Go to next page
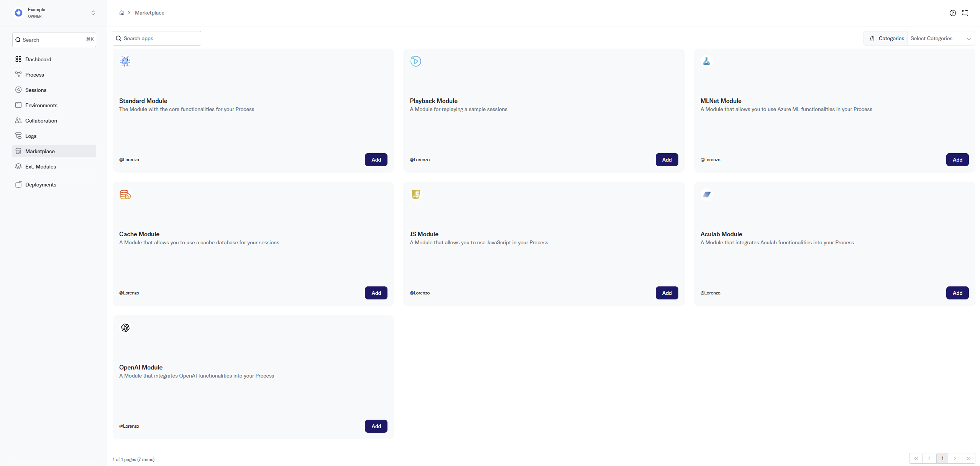This screenshot has height=466, width=980. [x=955, y=458]
